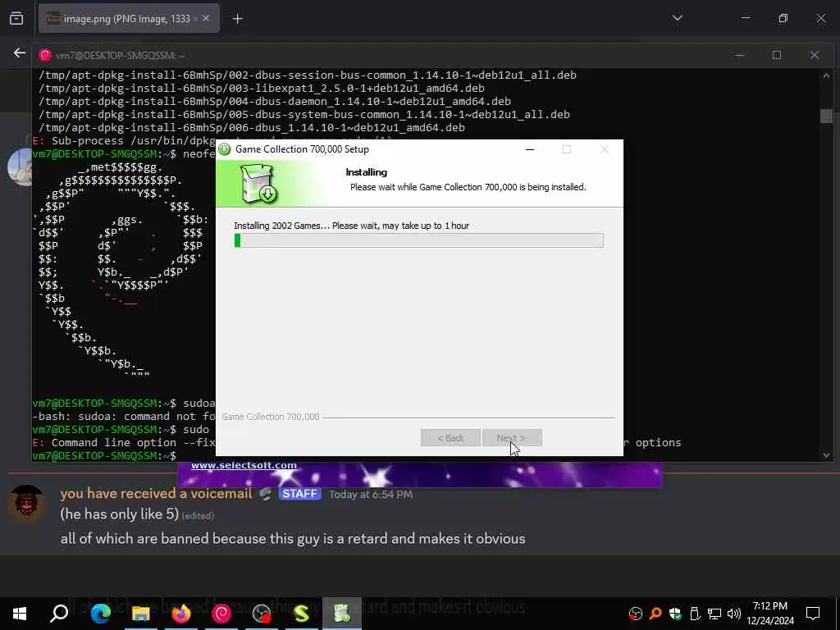The height and width of the screenshot is (630, 840).
Task: Click the 'Installing' heading in setup
Action: click(x=367, y=172)
